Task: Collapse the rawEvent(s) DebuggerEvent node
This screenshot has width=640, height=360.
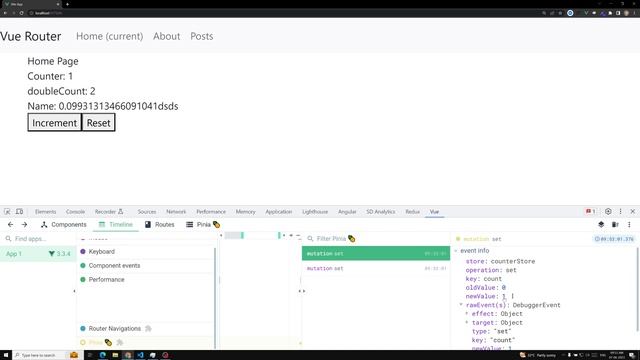Action: (x=461, y=305)
